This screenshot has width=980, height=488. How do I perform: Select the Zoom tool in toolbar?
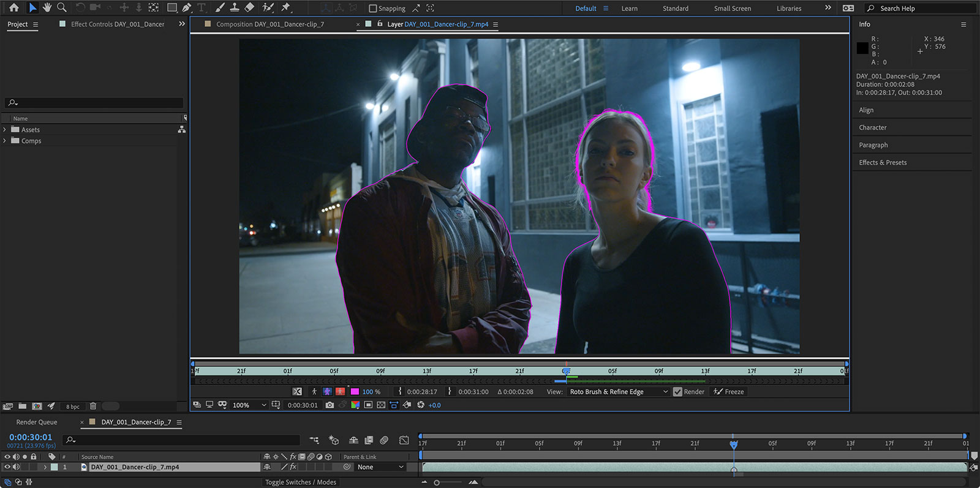point(62,8)
